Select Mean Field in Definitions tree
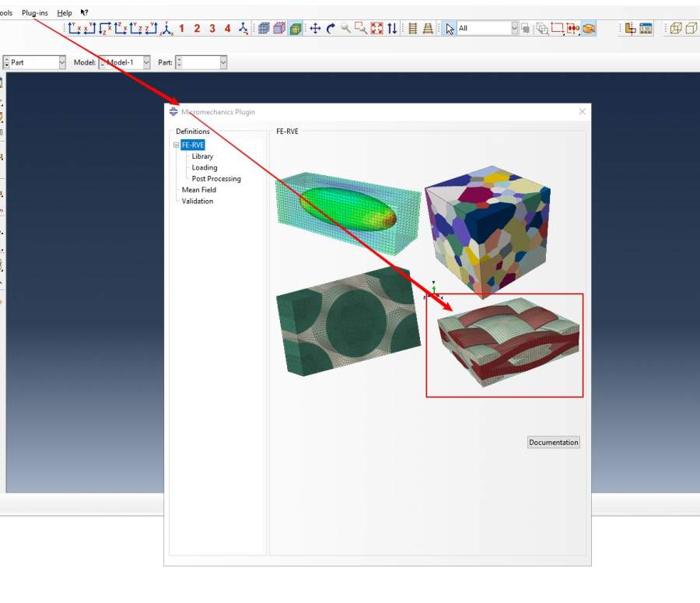This screenshot has height=603, width=700. point(199,190)
